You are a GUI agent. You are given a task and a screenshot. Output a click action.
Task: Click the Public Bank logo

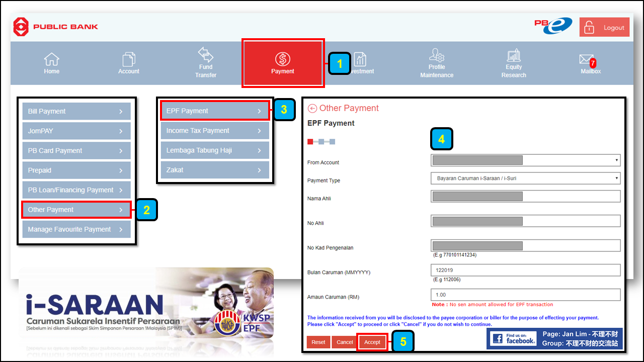[x=56, y=27]
